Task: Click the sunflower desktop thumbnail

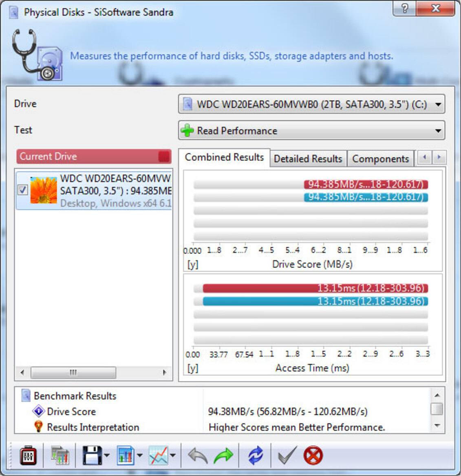Action: 44,190
